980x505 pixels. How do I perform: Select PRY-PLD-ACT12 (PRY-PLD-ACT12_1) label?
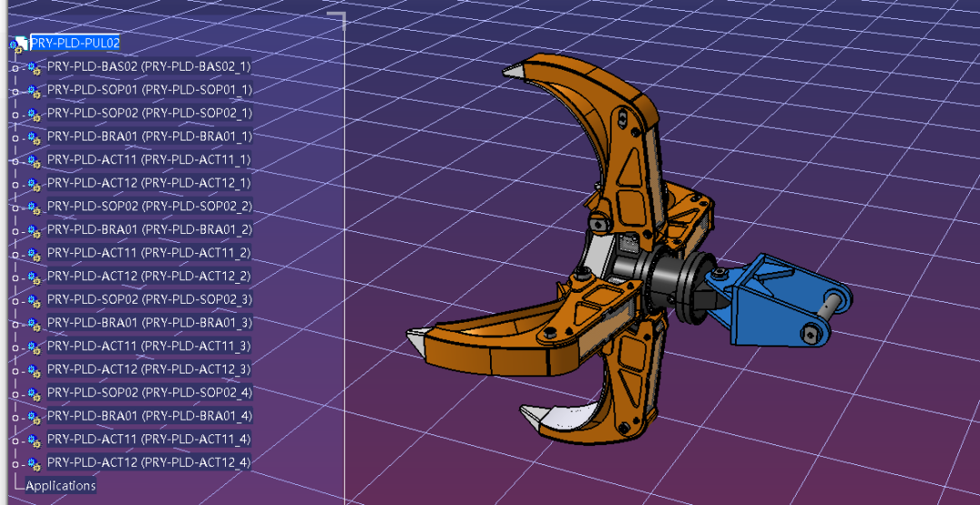(x=150, y=183)
